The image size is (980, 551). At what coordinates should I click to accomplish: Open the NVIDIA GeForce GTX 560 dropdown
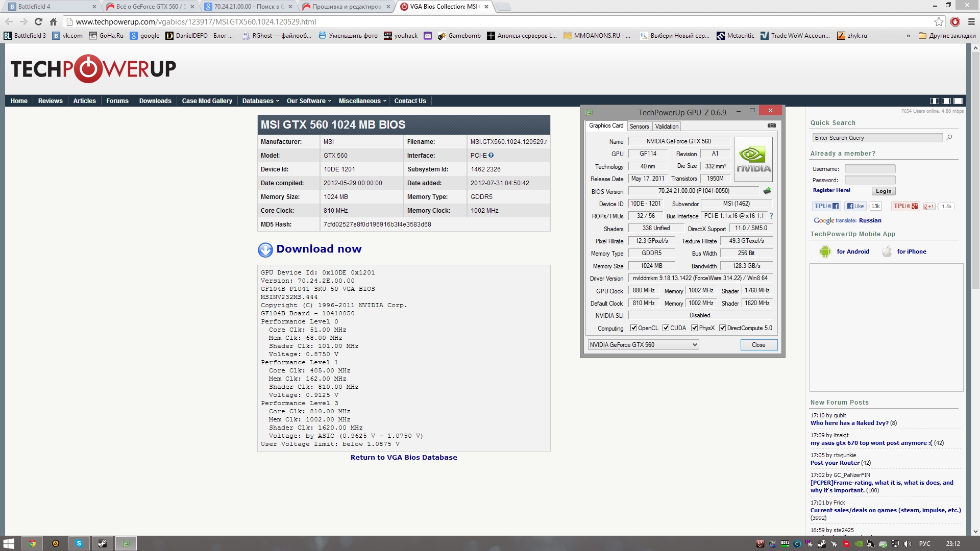click(643, 345)
